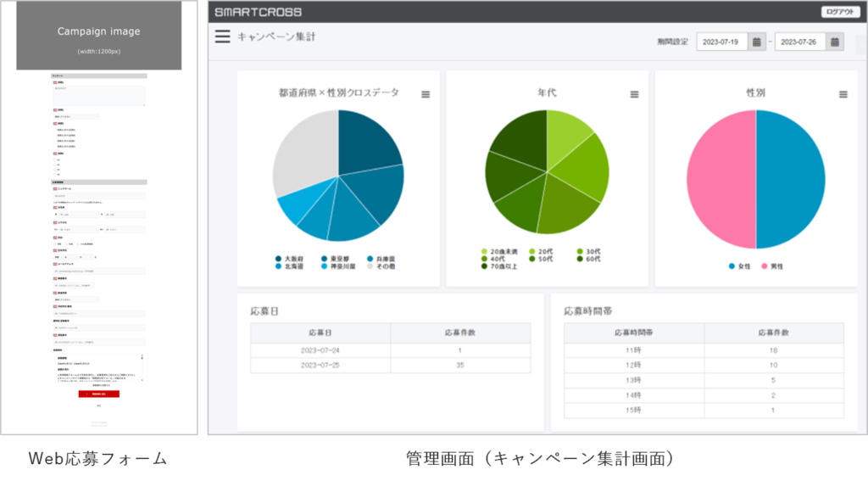This screenshot has height=481, width=868.
Task: Select the 2023-07-25 table row
Action: pos(391,365)
